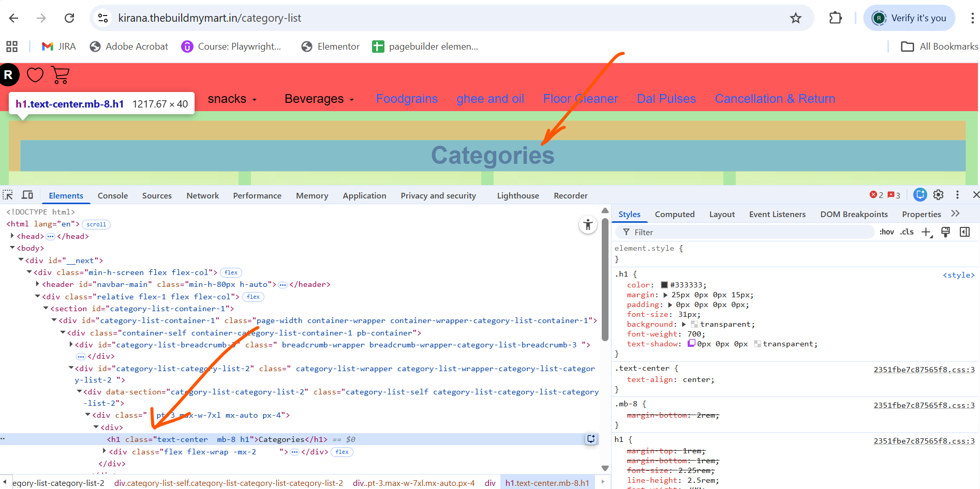Open the Performance tab
Screen dimensions: 980x489
[257, 196]
